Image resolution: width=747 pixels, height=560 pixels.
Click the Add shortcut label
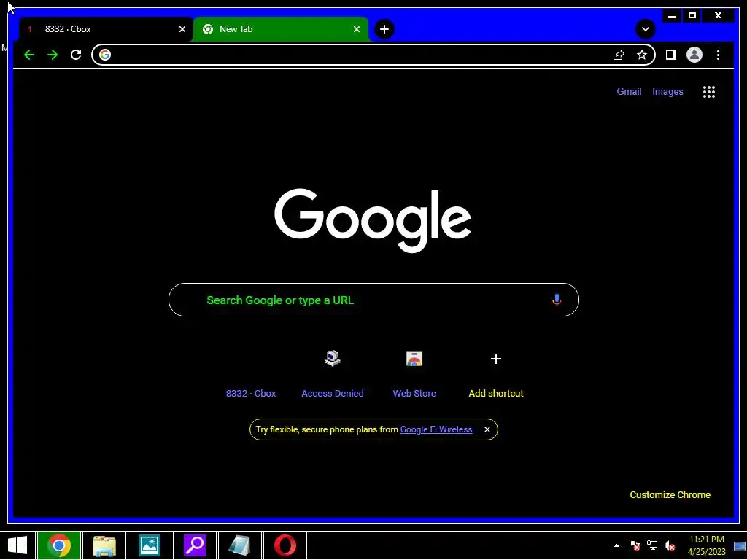coord(496,393)
